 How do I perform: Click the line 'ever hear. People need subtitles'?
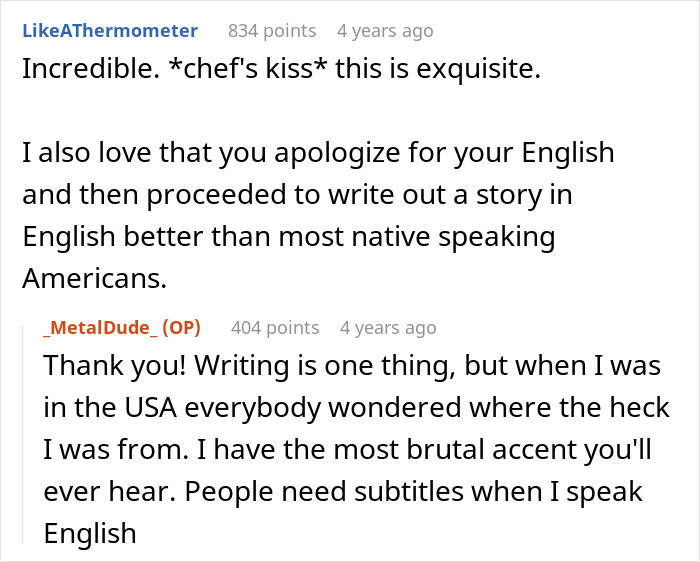(x=343, y=492)
